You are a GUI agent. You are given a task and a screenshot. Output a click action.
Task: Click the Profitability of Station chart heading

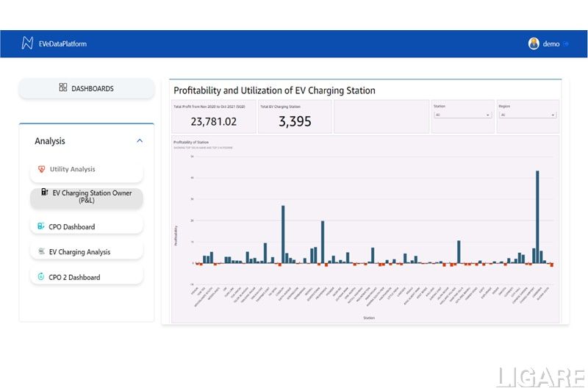[x=190, y=142]
